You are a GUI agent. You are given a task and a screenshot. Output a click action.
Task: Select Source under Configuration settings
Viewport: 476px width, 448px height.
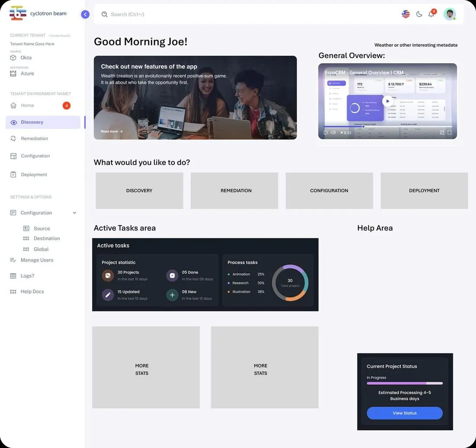pyautogui.click(x=42, y=229)
